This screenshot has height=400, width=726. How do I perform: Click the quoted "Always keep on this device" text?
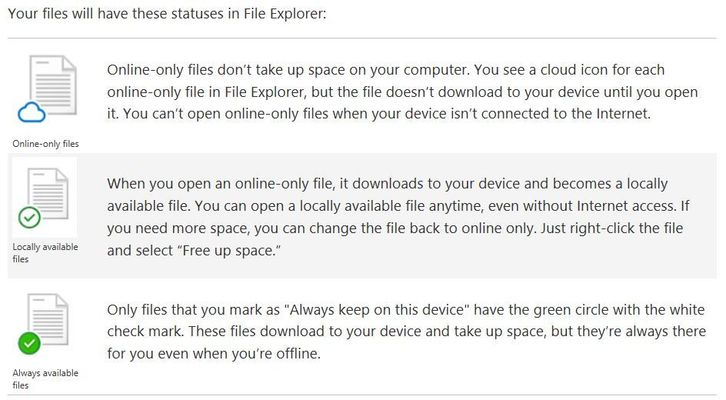[379, 309]
